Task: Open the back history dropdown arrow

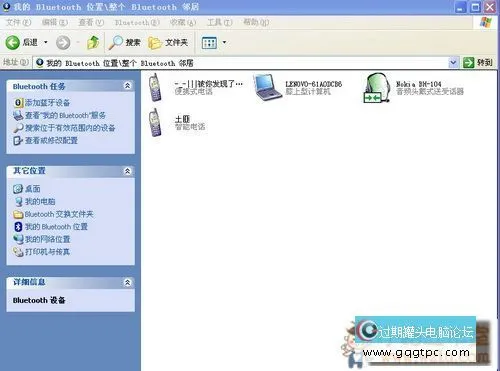Action: (x=46, y=42)
